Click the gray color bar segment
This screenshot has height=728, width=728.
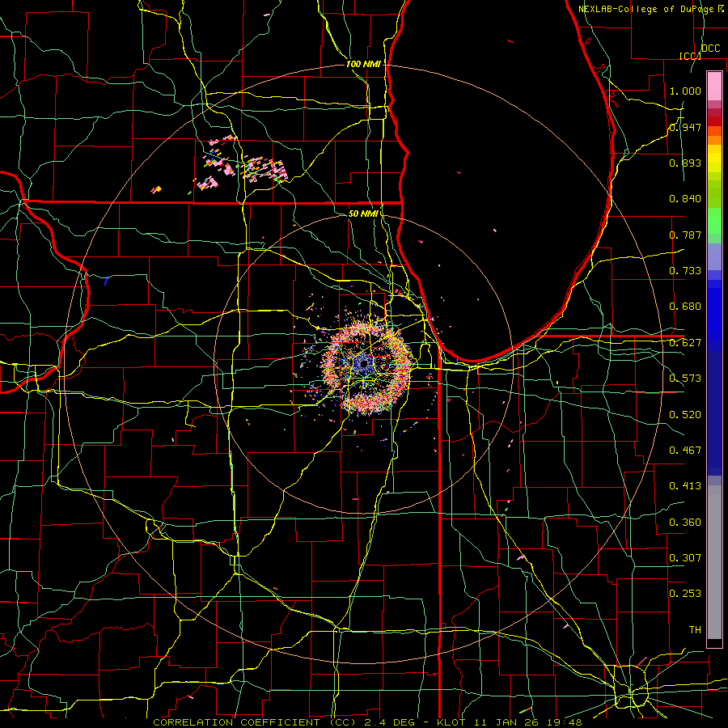coord(714,562)
